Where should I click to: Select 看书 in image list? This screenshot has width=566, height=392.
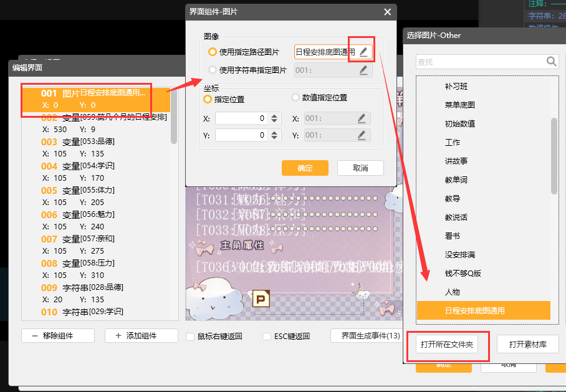tap(483, 236)
